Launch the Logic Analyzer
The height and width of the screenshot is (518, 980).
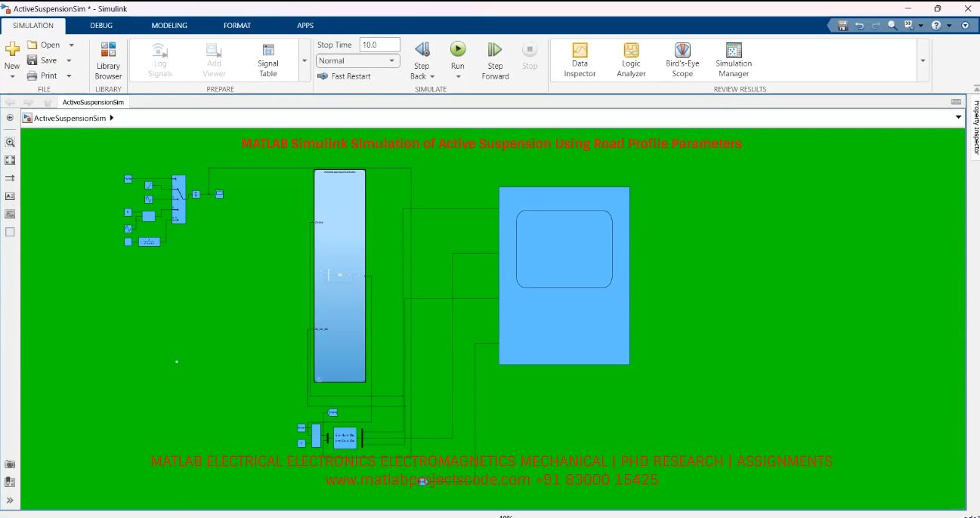(x=630, y=60)
